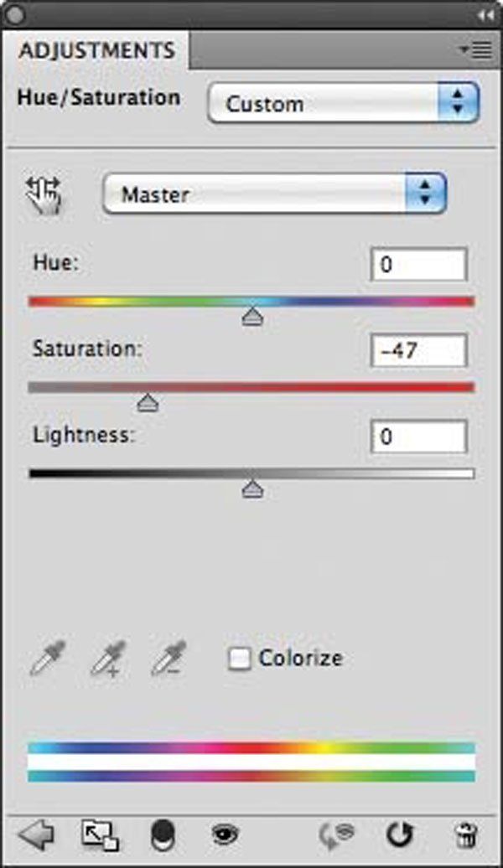Open the Adjustments panel options menu
Screen dimensions: 503x868
[476, 50]
